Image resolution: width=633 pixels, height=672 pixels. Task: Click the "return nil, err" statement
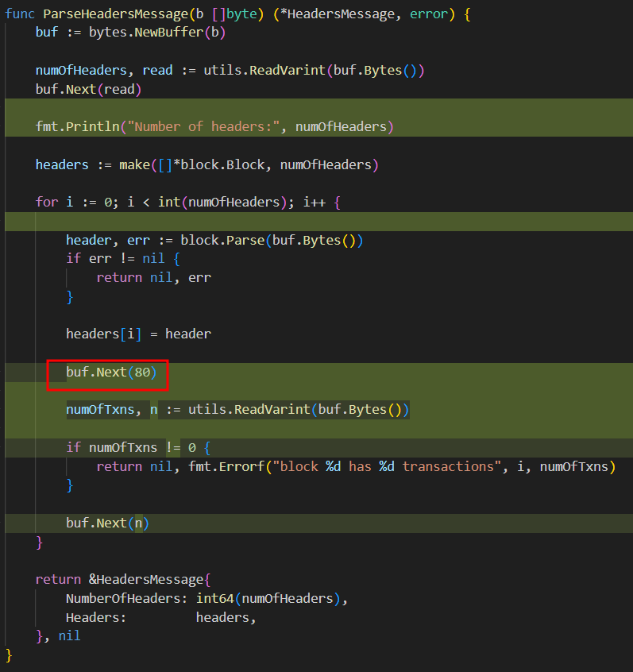coord(154,278)
